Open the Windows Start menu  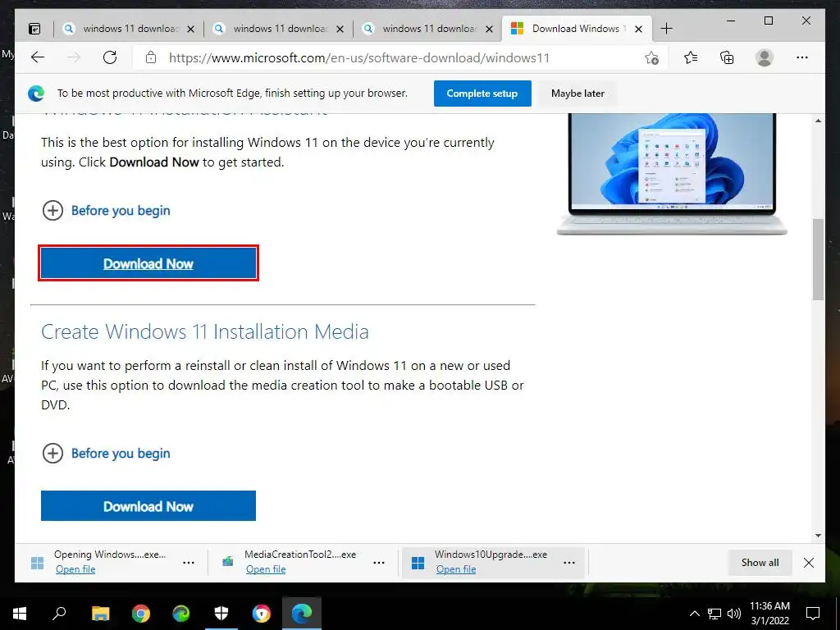click(20, 614)
